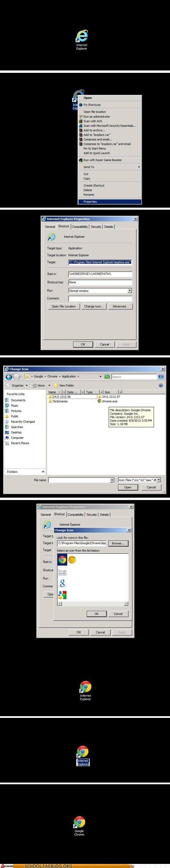Click New Folder in the file browser toolbar
The image size is (170, 868).
[64, 385]
